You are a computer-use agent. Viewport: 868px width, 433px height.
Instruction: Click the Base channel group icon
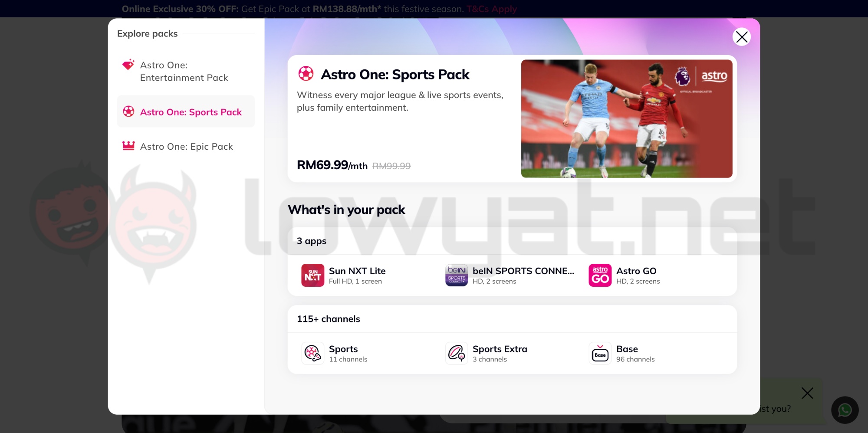(x=600, y=353)
